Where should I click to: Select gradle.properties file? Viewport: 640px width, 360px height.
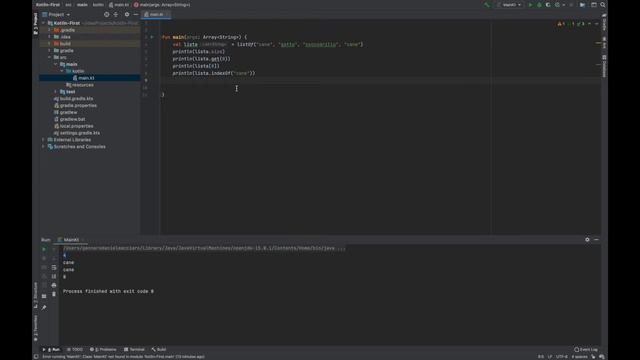tap(76, 105)
